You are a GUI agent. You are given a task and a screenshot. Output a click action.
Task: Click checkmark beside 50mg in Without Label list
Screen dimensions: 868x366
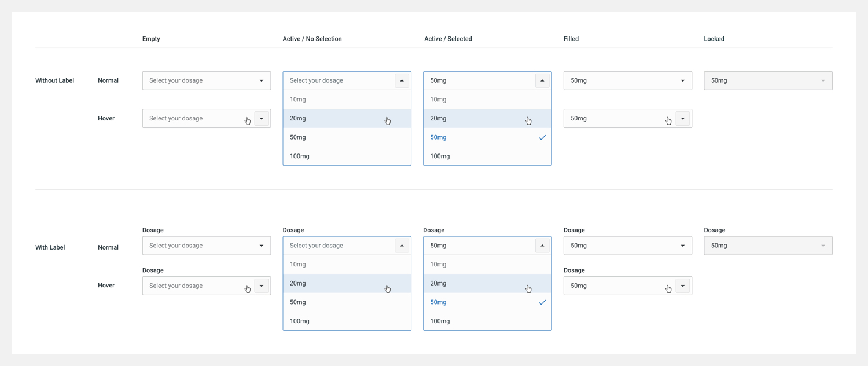click(542, 137)
